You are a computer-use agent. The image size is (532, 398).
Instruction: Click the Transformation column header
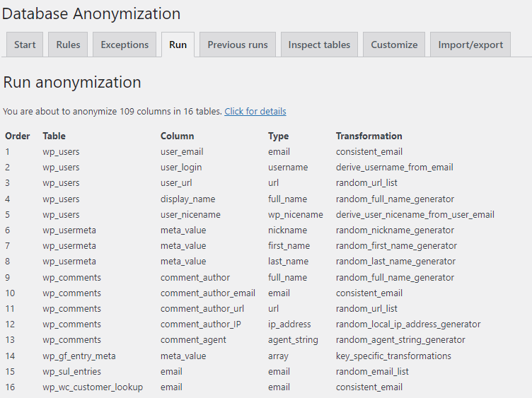369,136
